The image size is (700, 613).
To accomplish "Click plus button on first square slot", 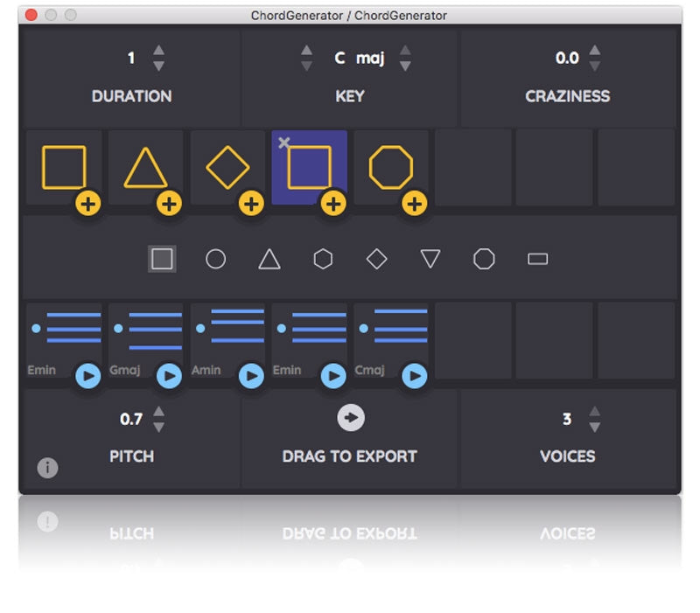I will click(88, 204).
